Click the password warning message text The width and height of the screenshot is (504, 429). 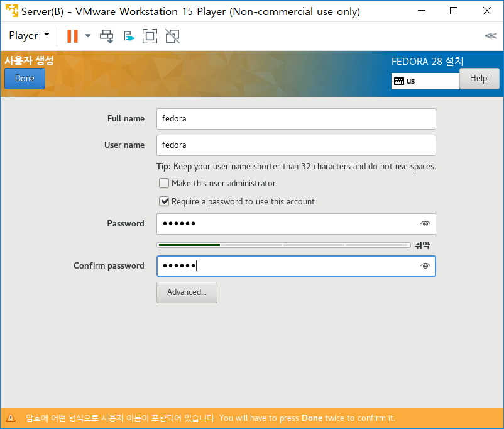[x=211, y=418]
